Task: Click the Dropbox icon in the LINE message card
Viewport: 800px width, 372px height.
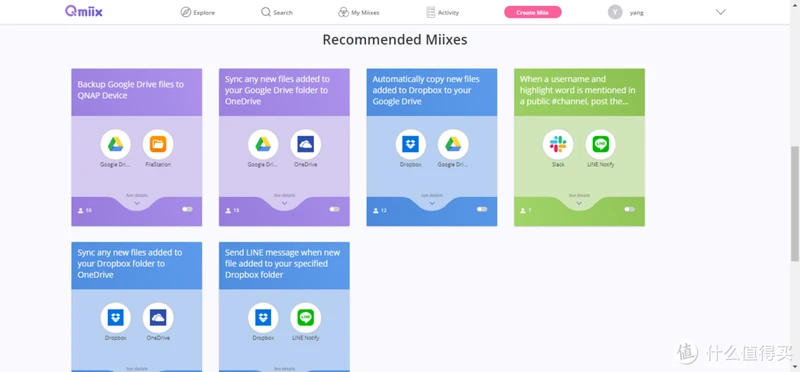Action: click(x=263, y=318)
